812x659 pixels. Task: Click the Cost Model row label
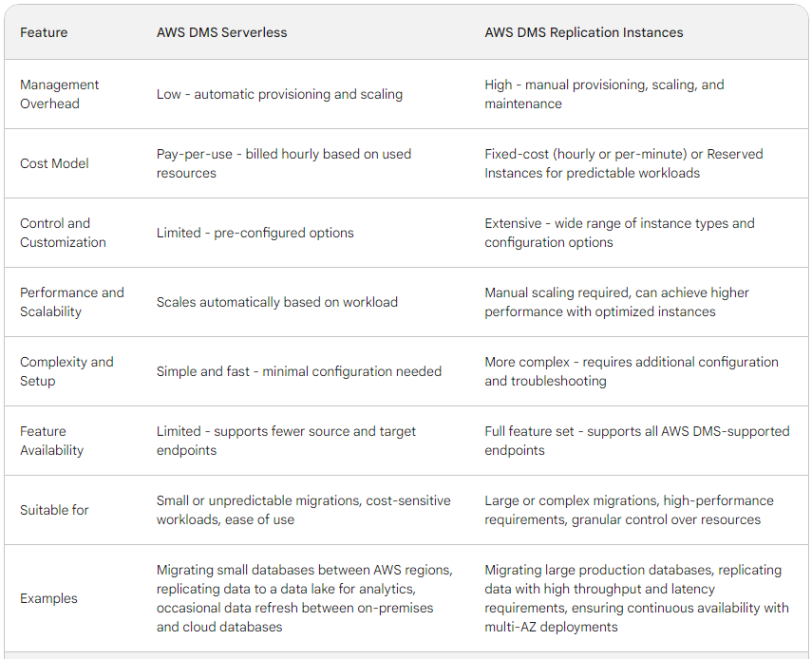pyautogui.click(x=54, y=163)
